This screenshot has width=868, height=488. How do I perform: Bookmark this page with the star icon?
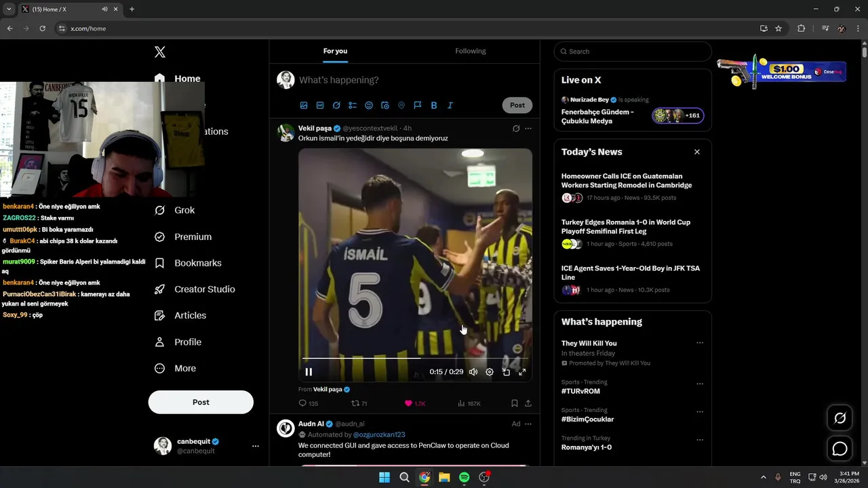coord(778,28)
